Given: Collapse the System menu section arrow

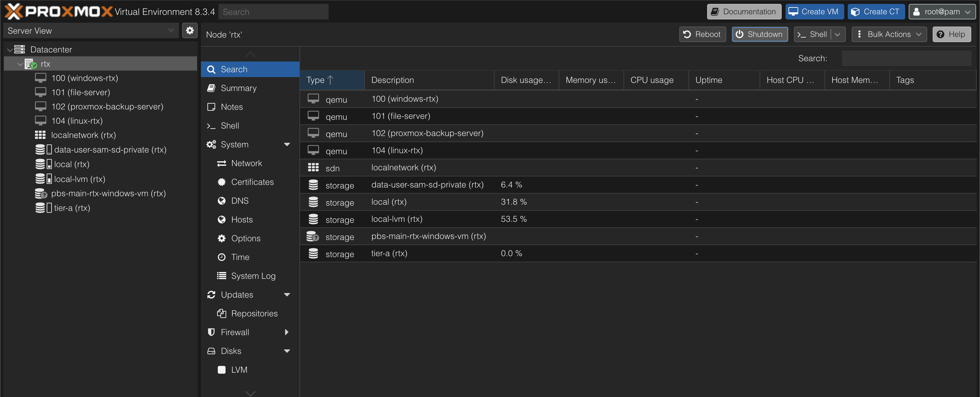Looking at the screenshot, I should coord(287,144).
